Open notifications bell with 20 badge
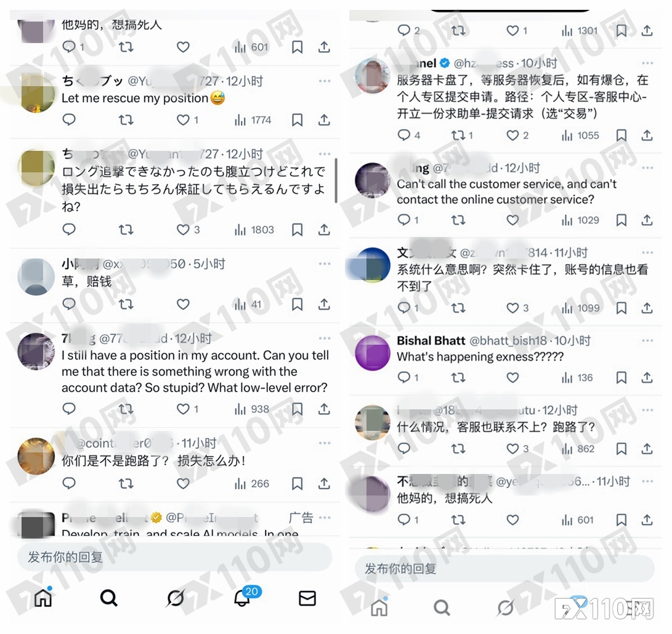This screenshot has width=672, height=634. (243, 598)
